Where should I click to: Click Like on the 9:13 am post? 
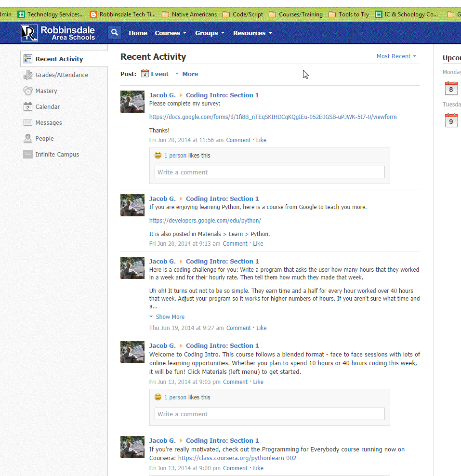[x=258, y=243]
